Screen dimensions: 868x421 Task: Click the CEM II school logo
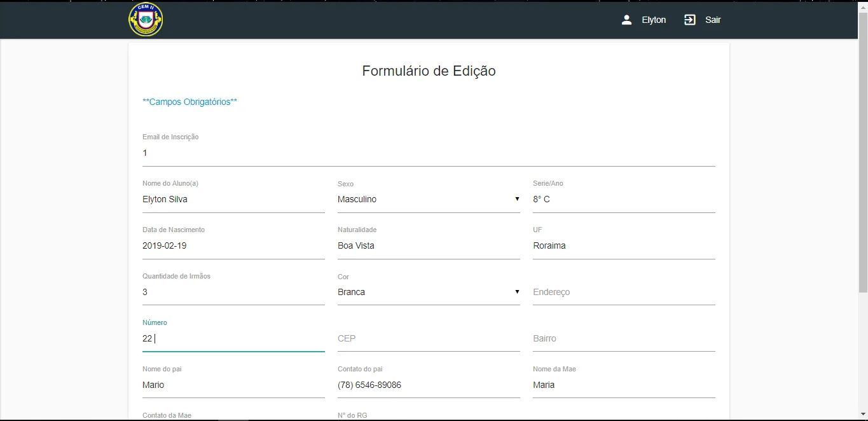(146, 20)
